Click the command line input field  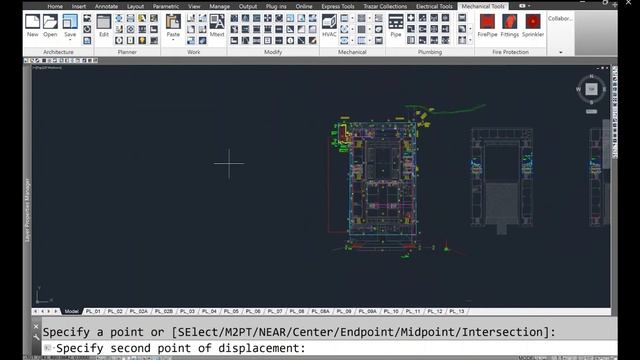pyautogui.click(x=329, y=348)
